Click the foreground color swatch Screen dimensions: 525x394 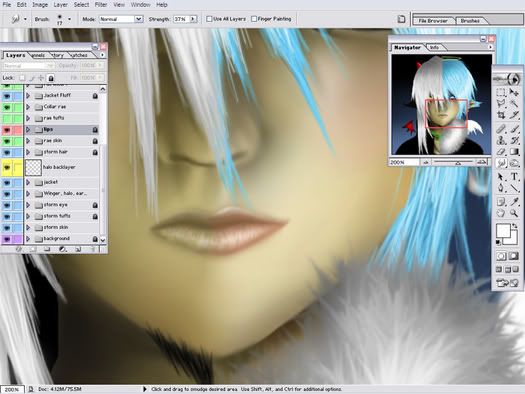tap(503, 231)
